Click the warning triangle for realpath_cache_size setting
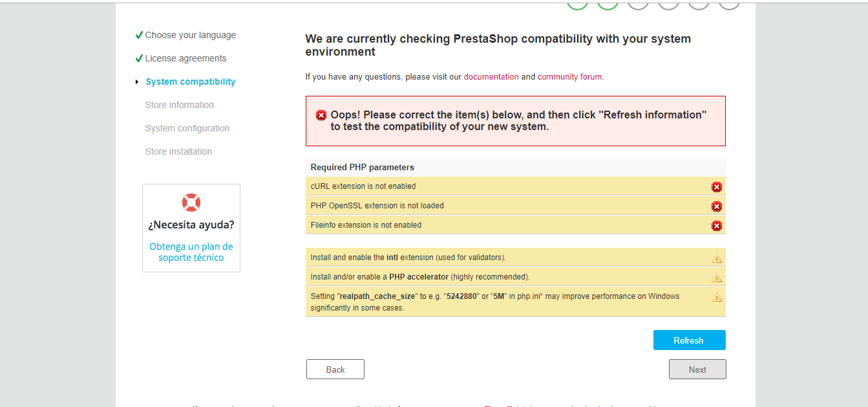 coord(716,298)
